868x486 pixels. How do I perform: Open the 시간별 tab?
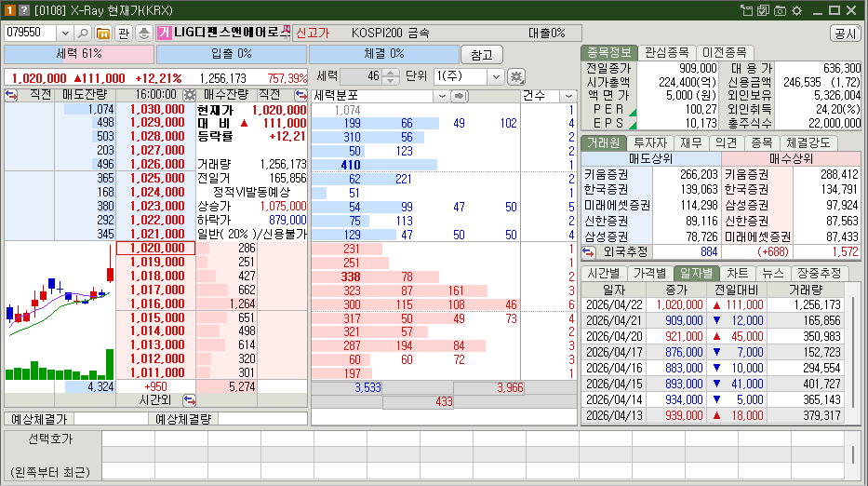(604, 273)
